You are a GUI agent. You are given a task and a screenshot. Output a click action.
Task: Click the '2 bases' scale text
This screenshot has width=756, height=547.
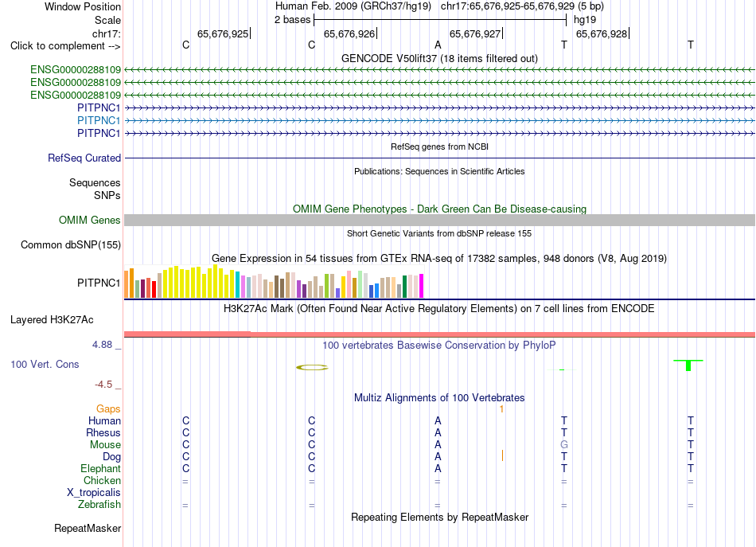[293, 20]
